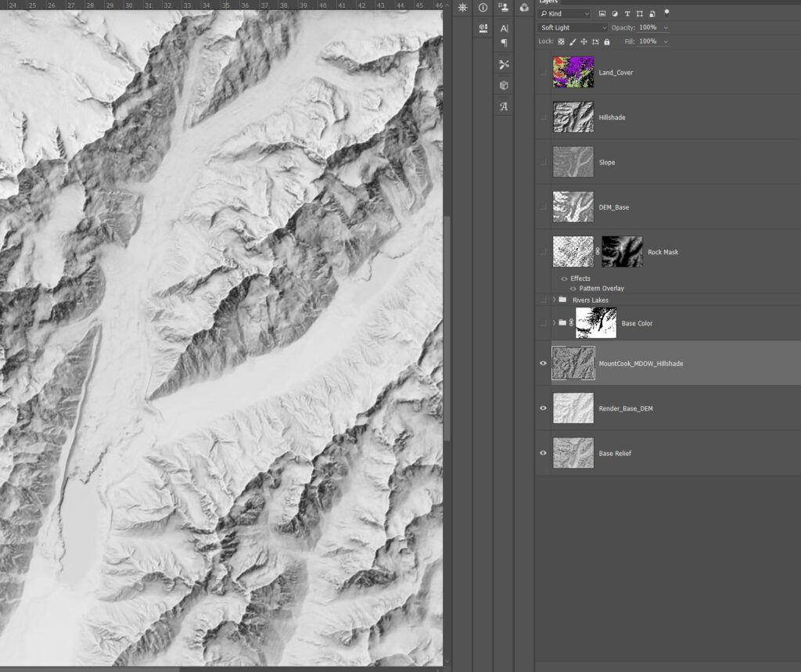The width and height of the screenshot is (801, 672).
Task: Hide the Base Relief layer
Action: pos(543,453)
